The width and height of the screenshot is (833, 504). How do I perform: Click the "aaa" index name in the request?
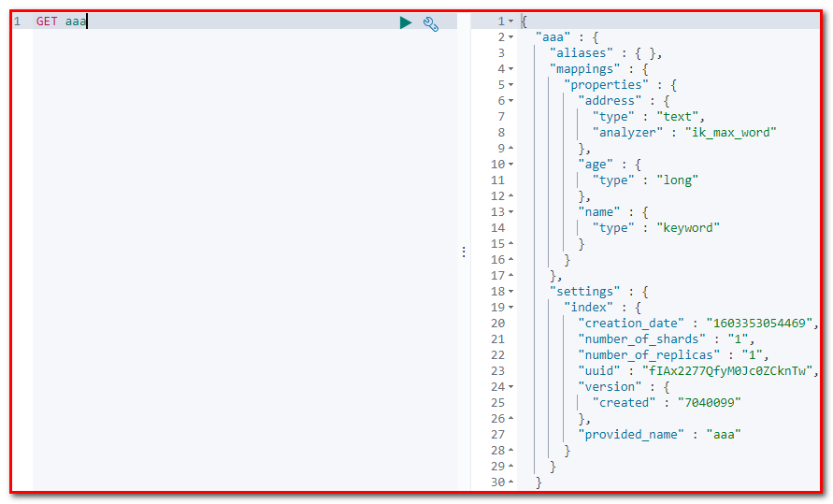tap(76, 22)
